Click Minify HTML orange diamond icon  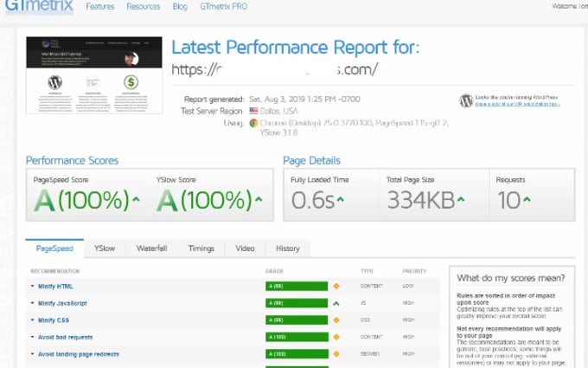point(336,286)
